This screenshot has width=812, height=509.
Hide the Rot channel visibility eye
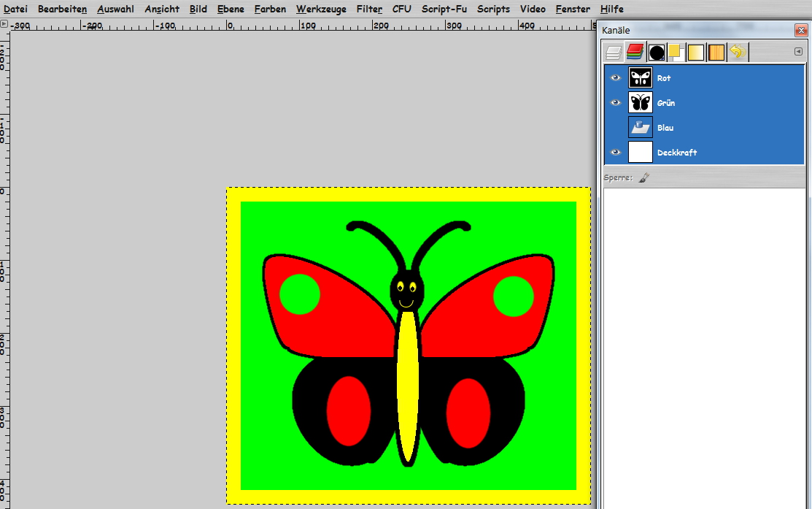click(x=616, y=78)
